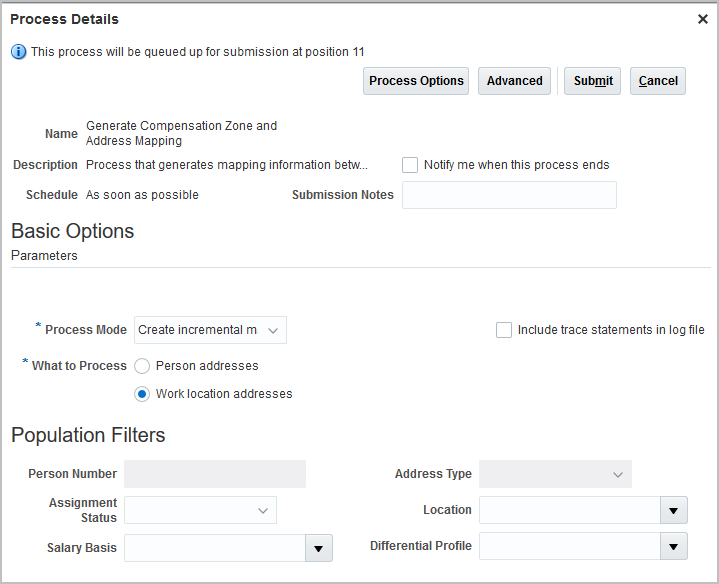The height and width of the screenshot is (584, 719).
Task: Submit the process
Action: click(x=593, y=81)
